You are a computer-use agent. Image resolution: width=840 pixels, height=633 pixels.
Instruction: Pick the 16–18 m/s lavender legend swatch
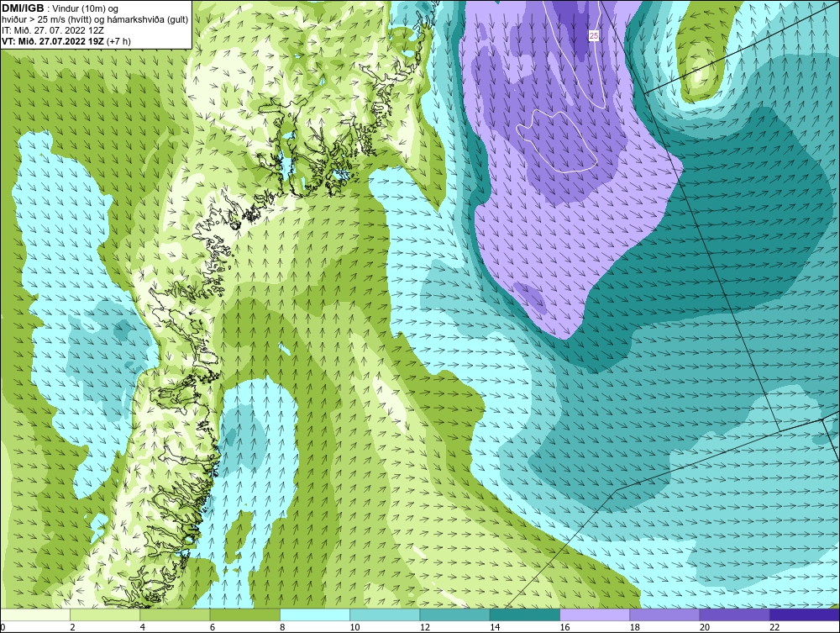click(595, 615)
